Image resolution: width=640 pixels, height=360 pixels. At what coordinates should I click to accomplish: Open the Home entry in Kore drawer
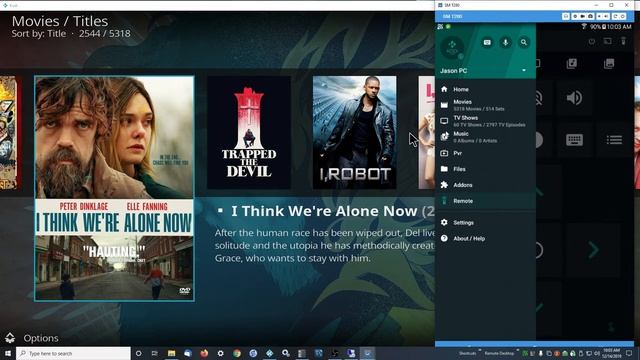[485, 89]
